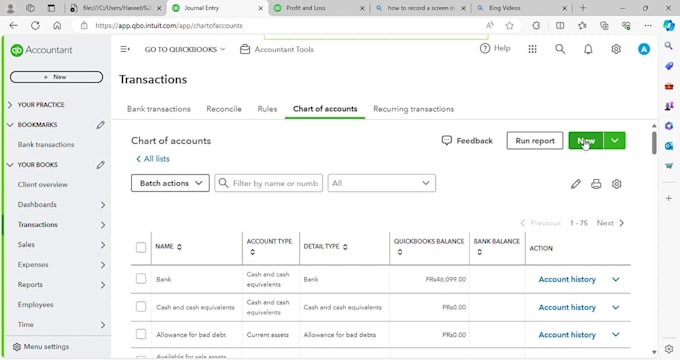
Task: Open Accountant Tools briefcase menu
Action: [x=277, y=49]
